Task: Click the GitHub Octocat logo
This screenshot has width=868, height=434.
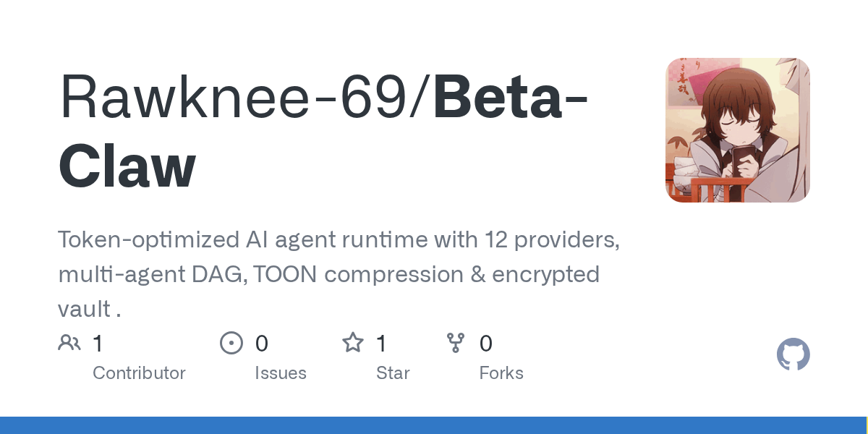Action: point(793,355)
